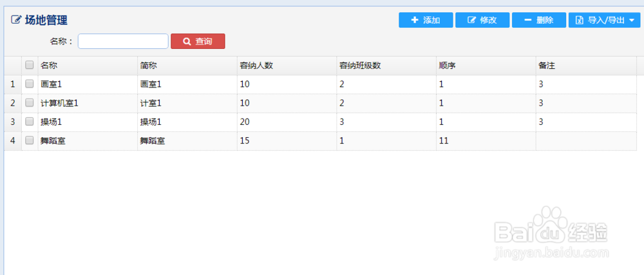Open the 导入/导出 dropdown menu
The width and height of the screenshot is (644, 275).
point(604,20)
